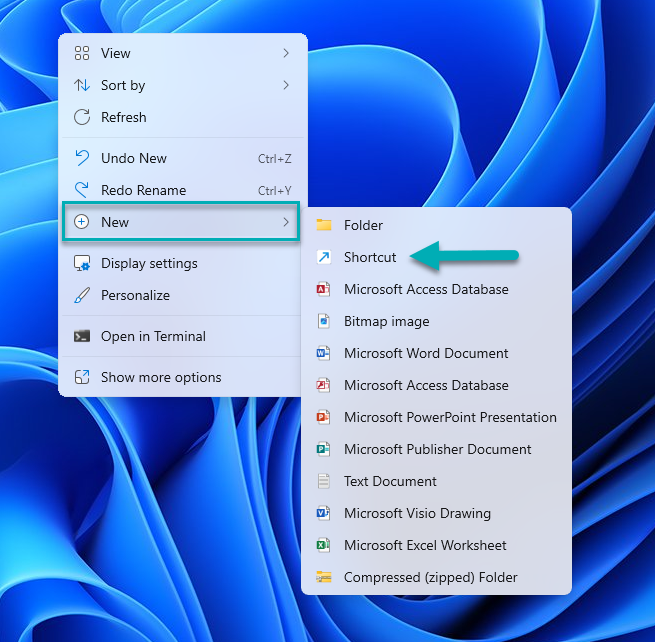Viewport: 655px width, 642px height.
Task: Choose Shortcut from the New submenu
Action: pyautogui.click(x=370, y=257)
